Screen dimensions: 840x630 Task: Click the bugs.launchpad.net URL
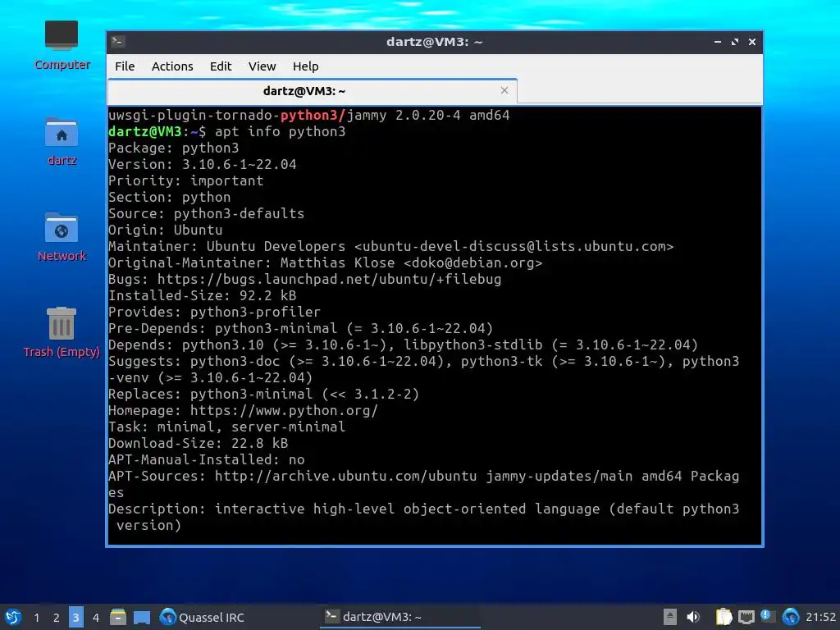329,280
